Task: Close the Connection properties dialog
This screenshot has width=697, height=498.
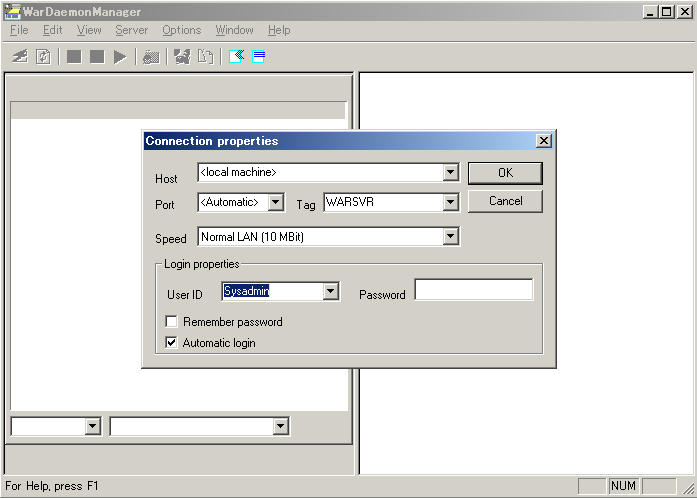Action: point(544,141)
